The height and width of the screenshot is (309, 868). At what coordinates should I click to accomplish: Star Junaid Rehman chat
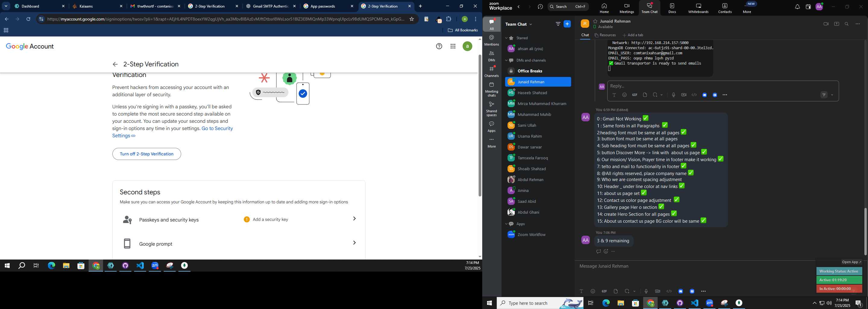596,21
